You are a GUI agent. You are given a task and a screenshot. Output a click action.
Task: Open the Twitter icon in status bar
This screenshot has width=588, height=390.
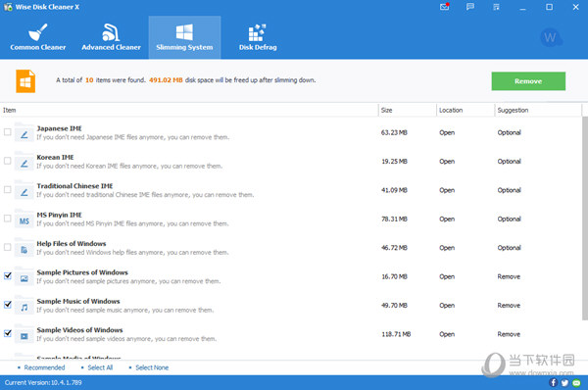(564, 382)
